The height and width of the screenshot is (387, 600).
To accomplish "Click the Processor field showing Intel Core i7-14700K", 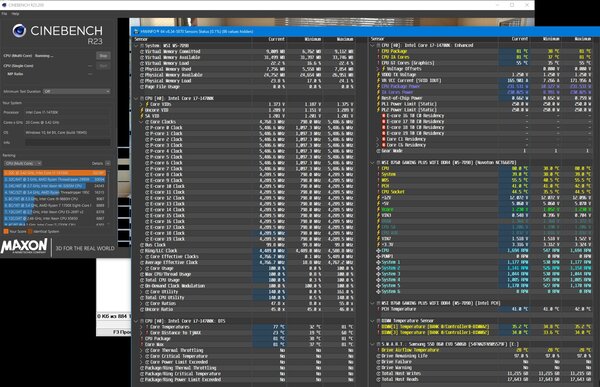I will point(68,113).
